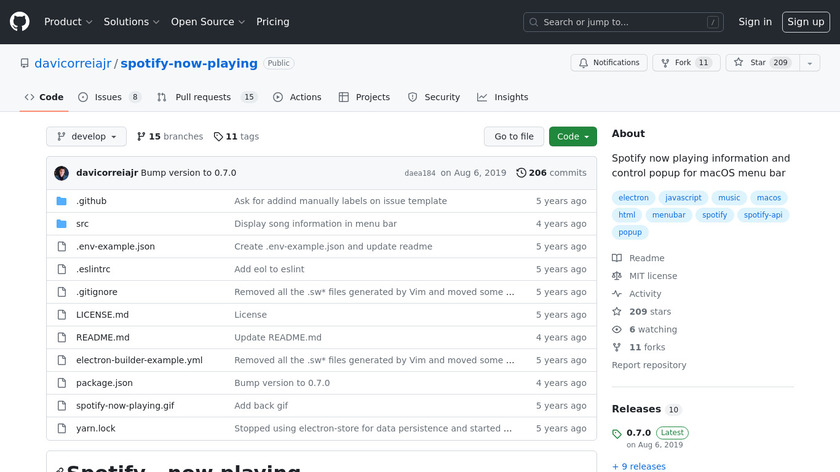Expand the Product menu
Viewport: 840px width, 472px height.
[68, 22]
